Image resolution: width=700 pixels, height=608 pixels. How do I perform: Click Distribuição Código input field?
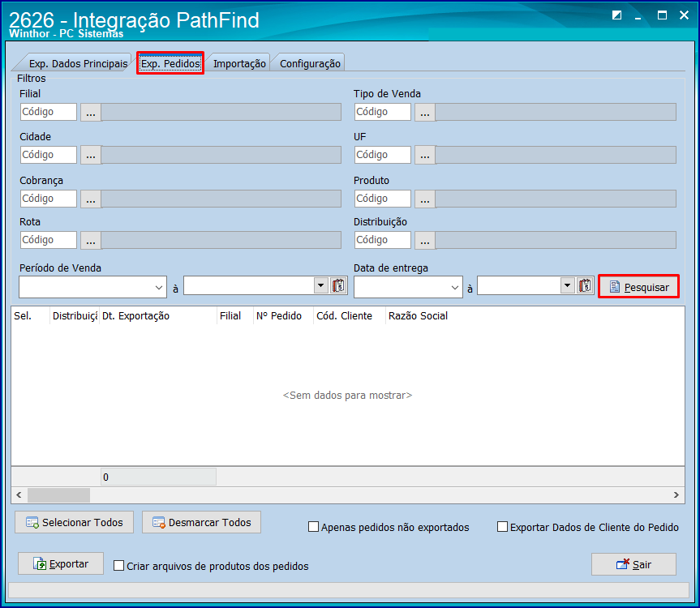383,240
